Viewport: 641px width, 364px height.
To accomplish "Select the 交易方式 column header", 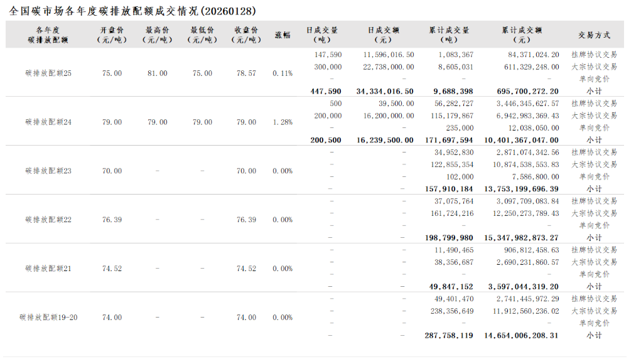I will [594, 35].
